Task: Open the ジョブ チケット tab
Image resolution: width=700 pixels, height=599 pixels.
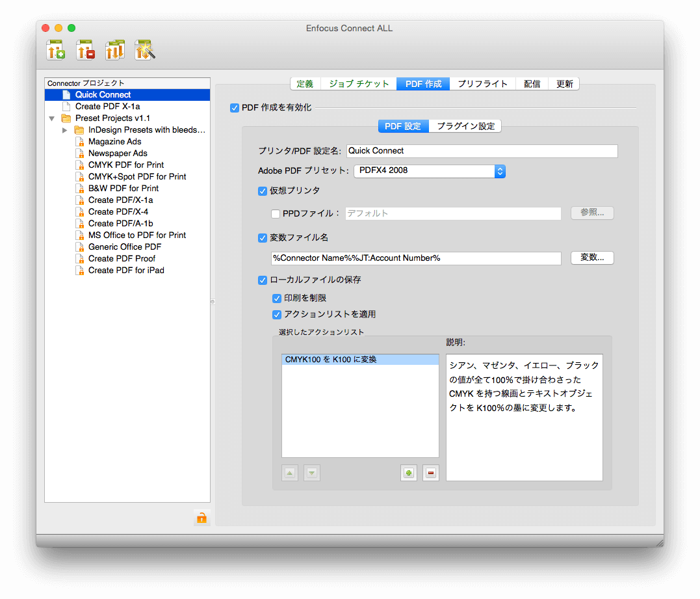Action: tap(359, 84)
